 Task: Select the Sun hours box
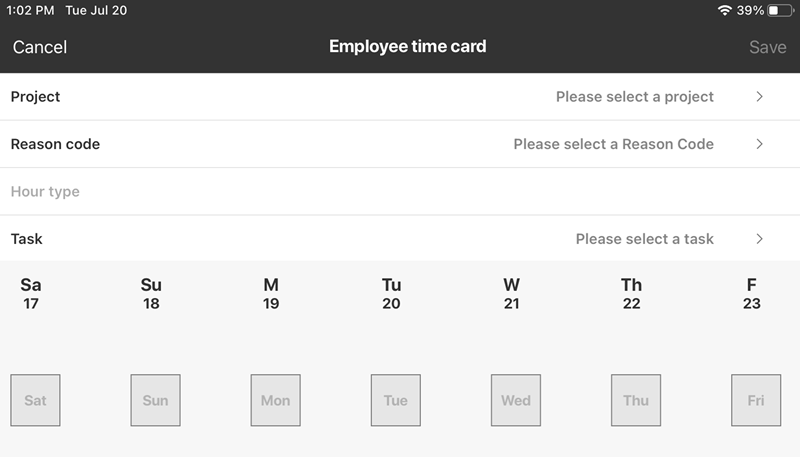click(x=155, y=400)
